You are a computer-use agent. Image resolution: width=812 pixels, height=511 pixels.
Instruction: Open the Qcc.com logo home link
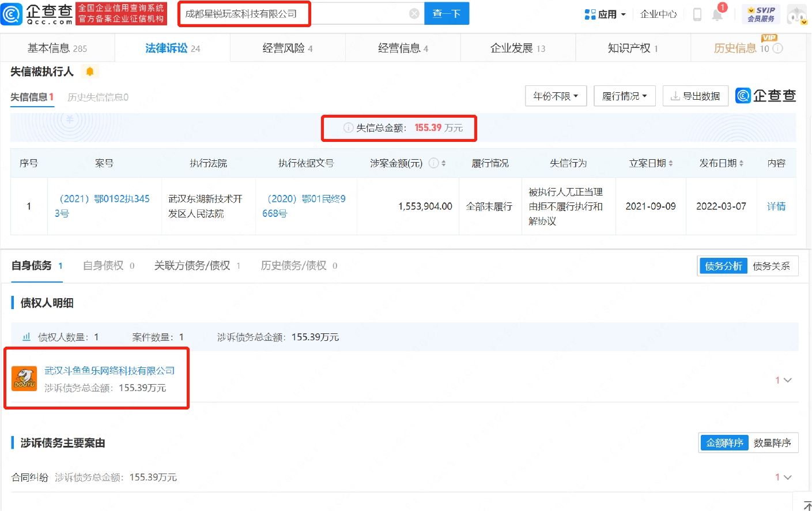tap(37, 14)
